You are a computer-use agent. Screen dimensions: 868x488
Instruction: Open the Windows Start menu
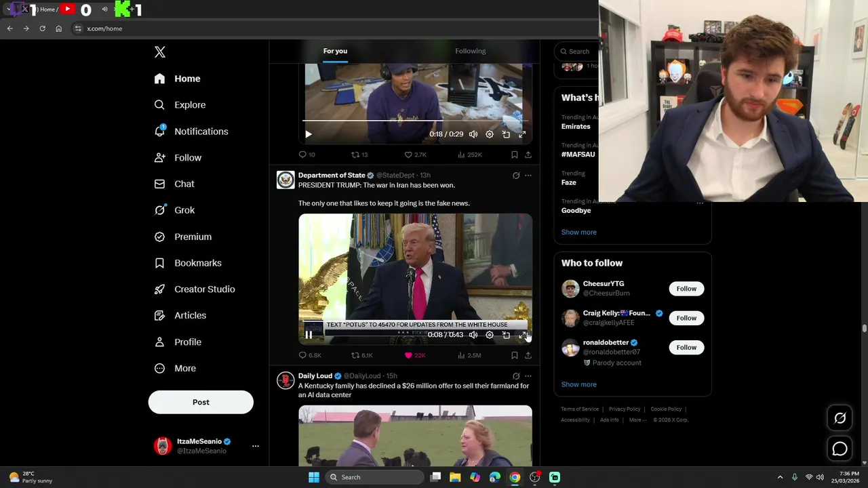tap(314, 477)
